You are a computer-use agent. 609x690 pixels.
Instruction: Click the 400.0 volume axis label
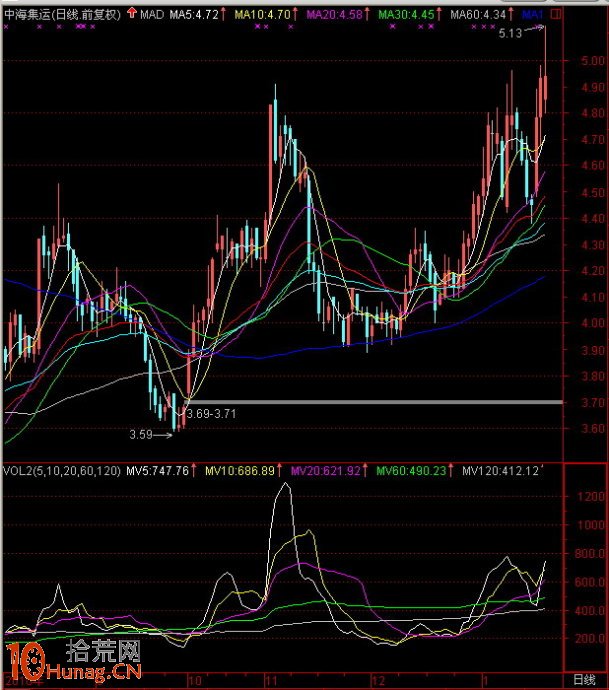(590, 610)
